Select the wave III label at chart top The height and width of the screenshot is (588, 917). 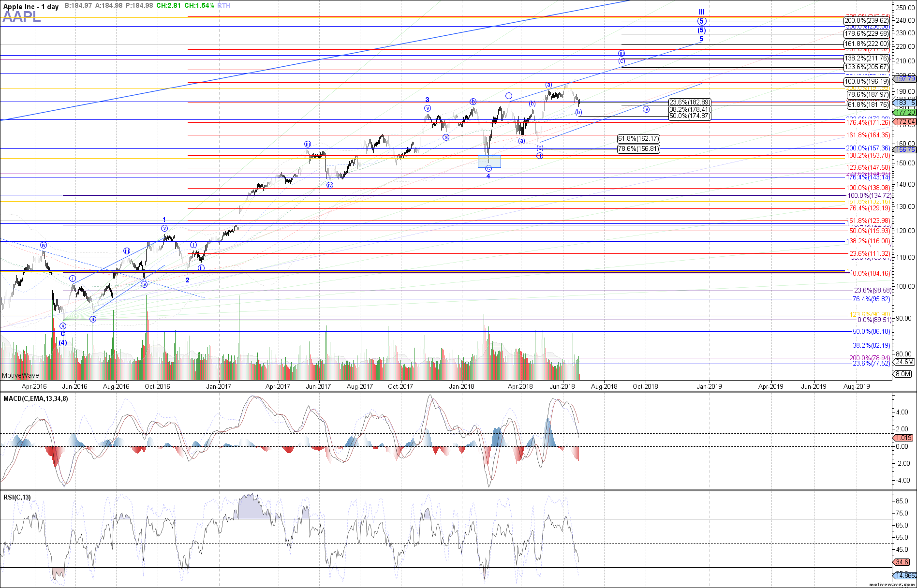[701, 12]
